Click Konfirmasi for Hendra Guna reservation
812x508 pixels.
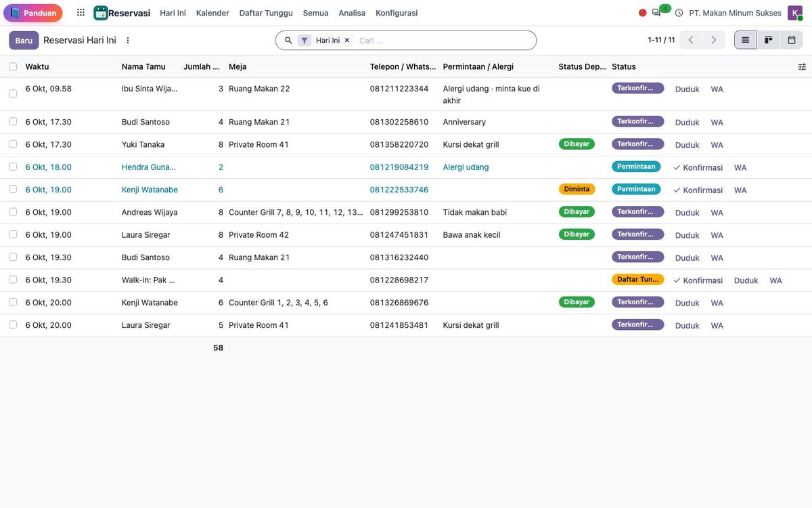click(x=698, y=167)
